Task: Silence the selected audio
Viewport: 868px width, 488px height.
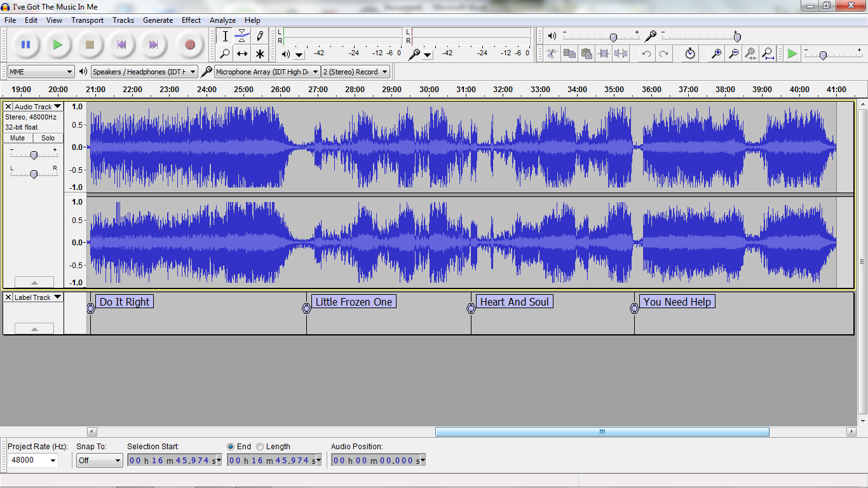Action: point(620,53)
